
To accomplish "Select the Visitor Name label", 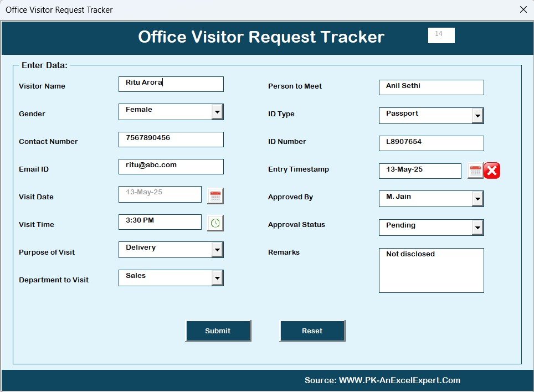I will (x=42, y=86).
